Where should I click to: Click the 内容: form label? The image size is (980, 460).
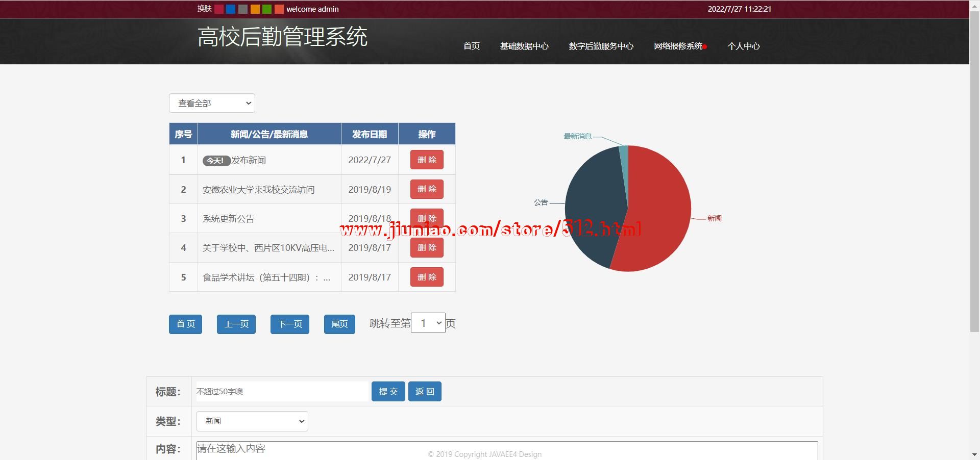[168, 449]
